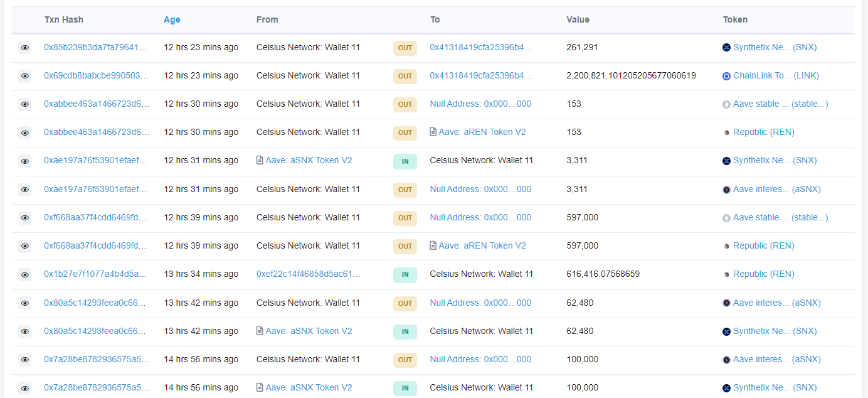Open Aave interest (aSNX) token in 62,480 row
Image resolution: width=868 pixels, height=398 pixels.
776,303
